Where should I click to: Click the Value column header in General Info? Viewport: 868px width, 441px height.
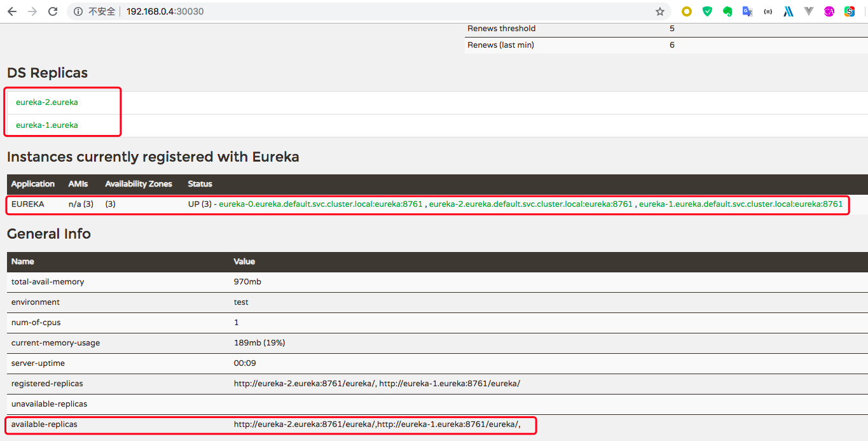click(x=245, y=262)
